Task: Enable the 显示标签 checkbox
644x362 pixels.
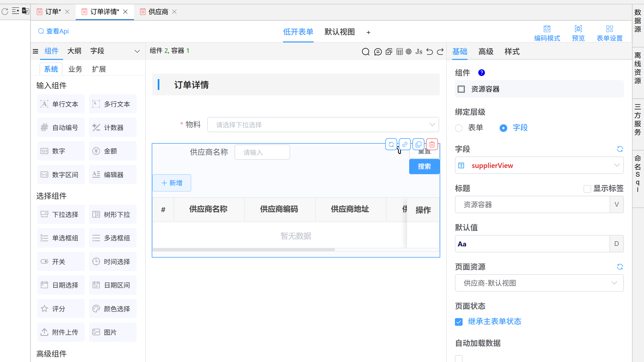Action: [x=587, y=189]
